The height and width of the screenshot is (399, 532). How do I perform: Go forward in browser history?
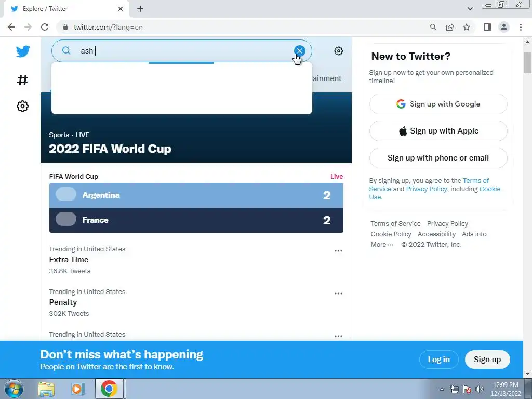28,27
